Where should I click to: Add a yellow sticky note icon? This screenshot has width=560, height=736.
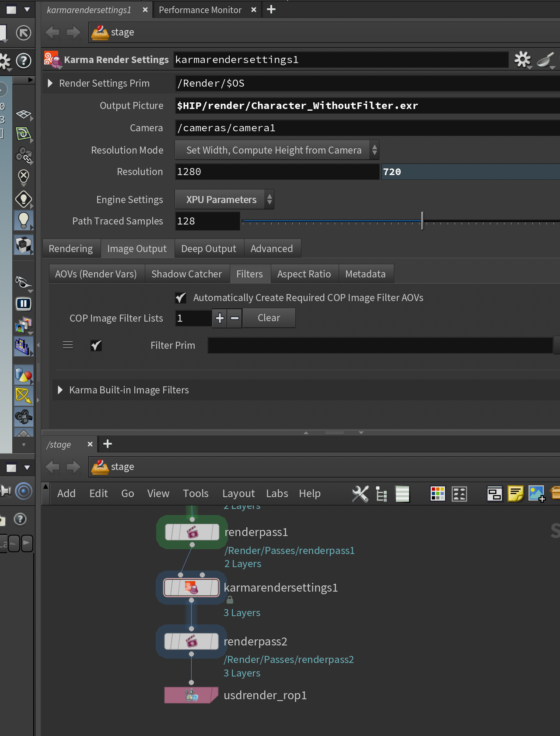pyautogui.click(x=515, y=494)
